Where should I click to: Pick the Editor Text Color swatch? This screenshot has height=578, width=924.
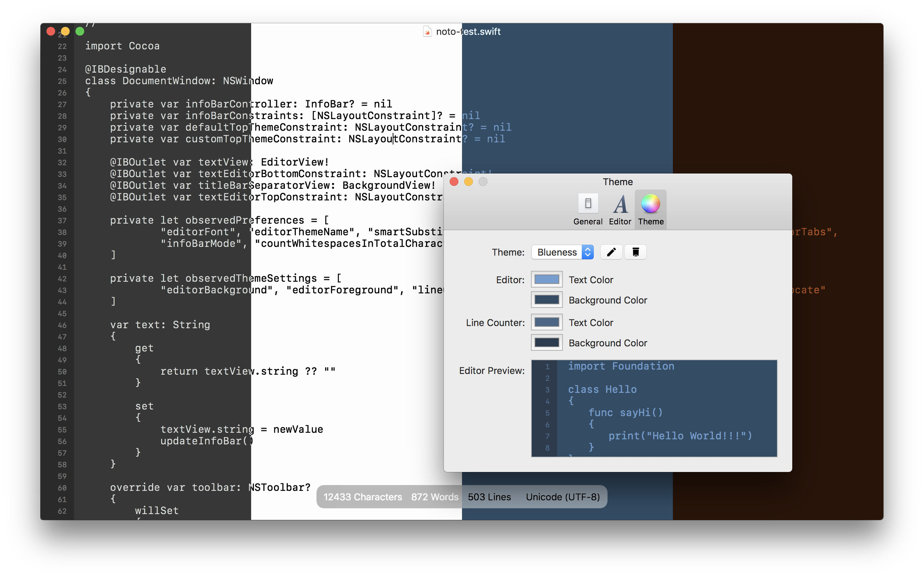(547, 280)
